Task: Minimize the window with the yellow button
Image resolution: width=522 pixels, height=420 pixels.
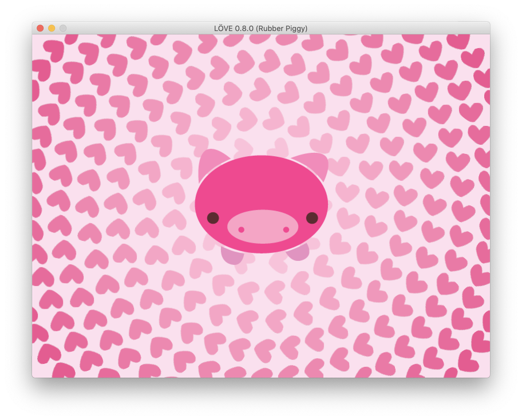Action: pos(52,28)
